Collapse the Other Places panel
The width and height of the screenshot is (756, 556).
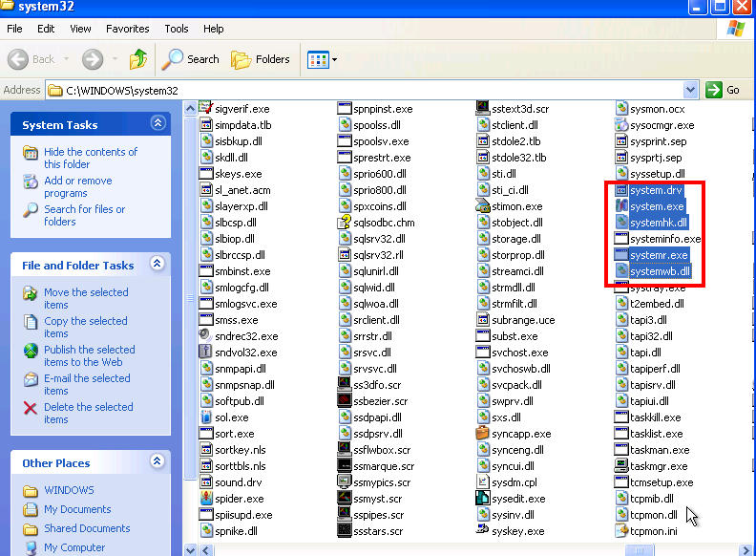click(x=157, y=461)
